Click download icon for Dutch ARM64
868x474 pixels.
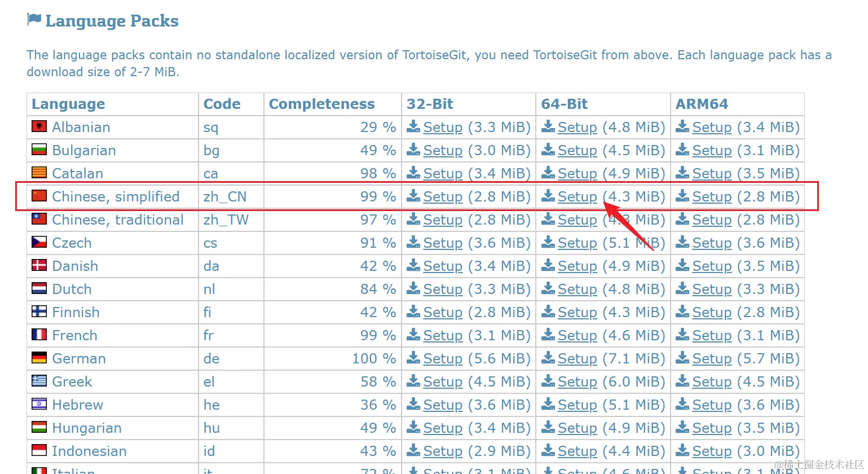(682, 288)
